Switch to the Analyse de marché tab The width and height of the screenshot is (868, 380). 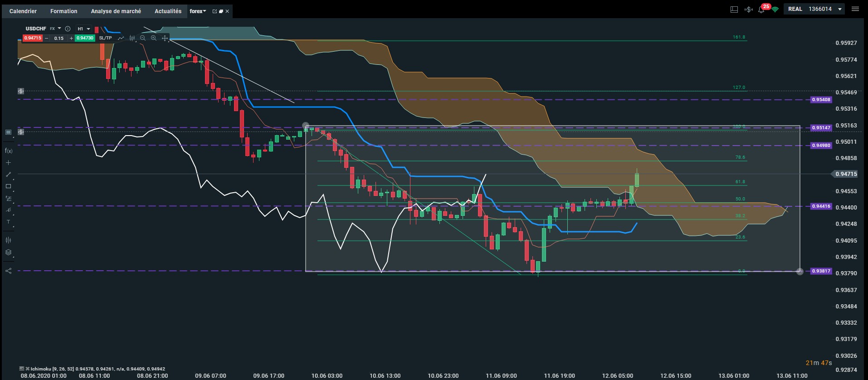click(116, 11)
